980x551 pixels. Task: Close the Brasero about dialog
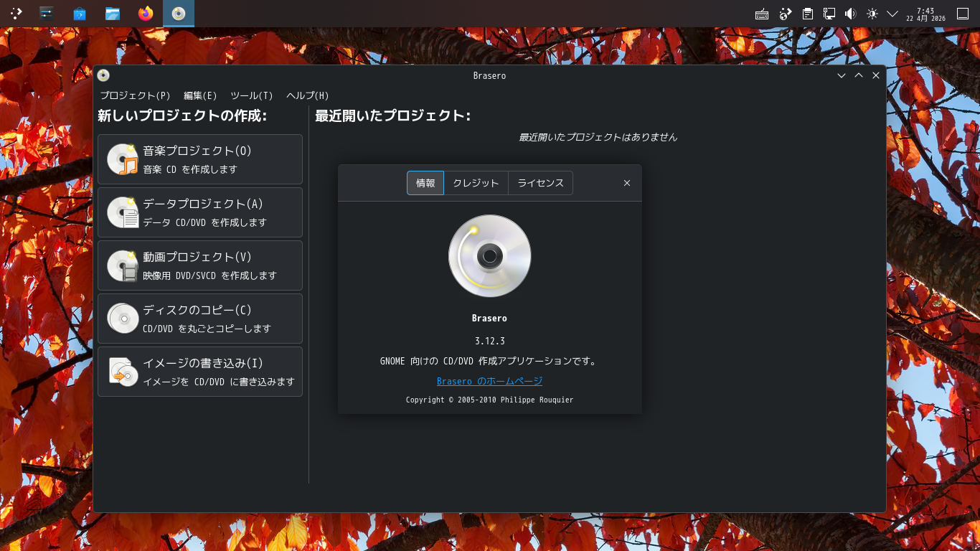[627, 183]
